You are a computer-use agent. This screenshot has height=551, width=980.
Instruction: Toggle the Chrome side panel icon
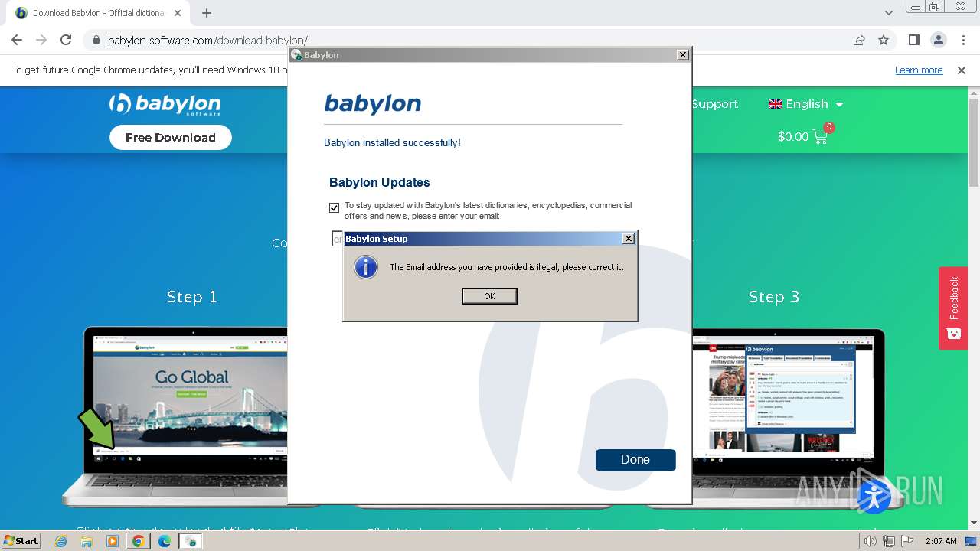tap(914, 40)
